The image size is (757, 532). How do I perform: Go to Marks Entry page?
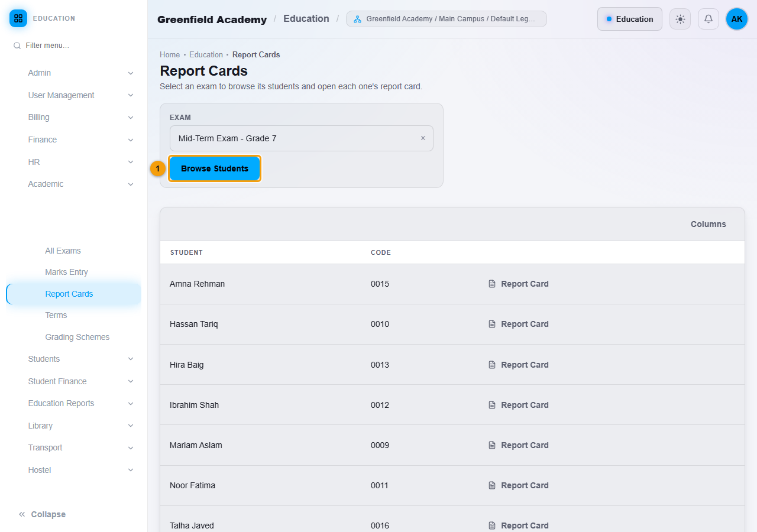[74, 272]
